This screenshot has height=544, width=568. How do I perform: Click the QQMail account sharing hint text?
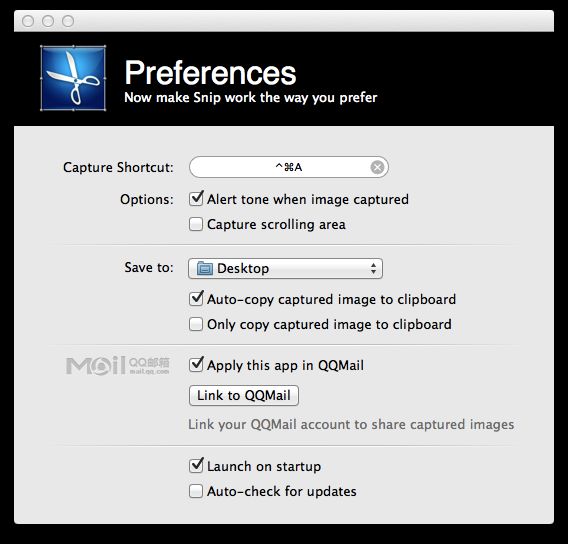(x=351, y=424)
